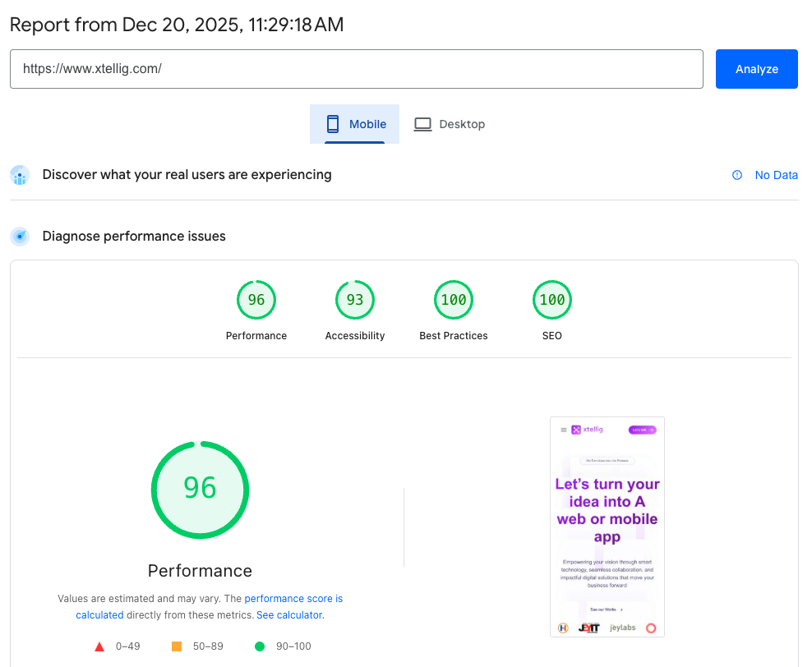Select the SEO score gauge showing 100
Image resolution: width=812 pixels, height=667 pixels.
click(x=551, y=300)
